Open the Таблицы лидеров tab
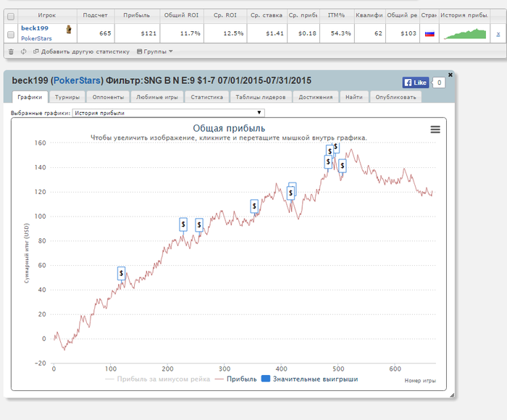The height and width of the screenshot is (420, 507). point(261,97)
